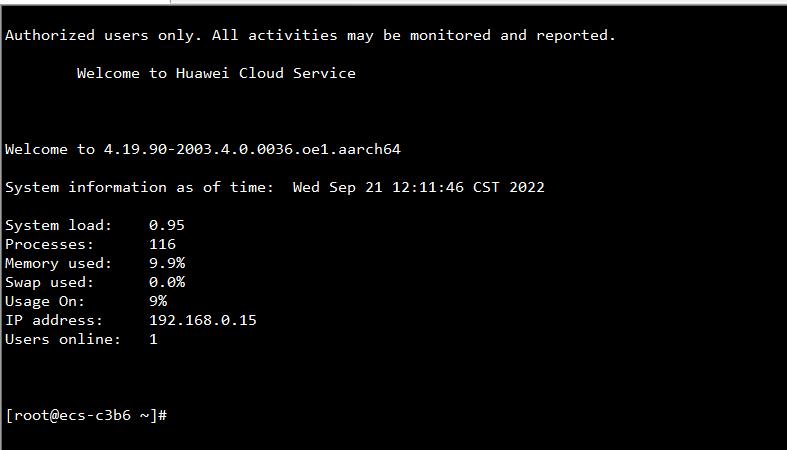
Task: Click the Authorized users only warning line
Action: click(310, 35)
